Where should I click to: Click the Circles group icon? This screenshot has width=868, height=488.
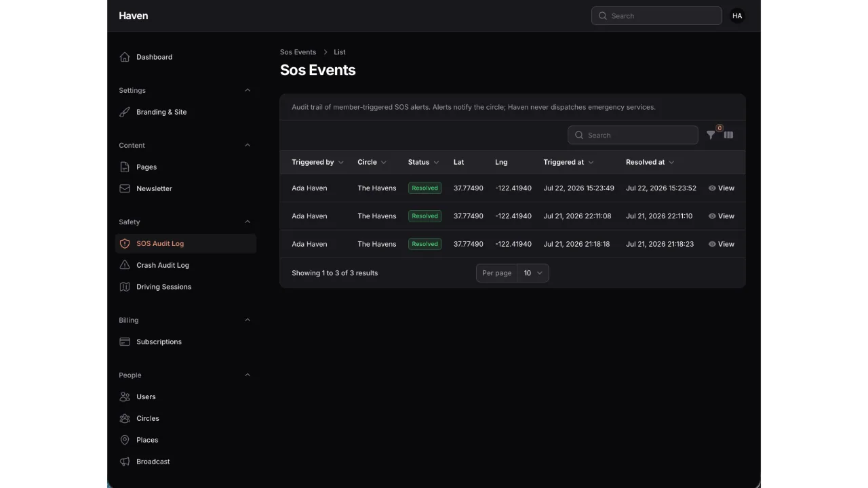[x=125, y=418]
